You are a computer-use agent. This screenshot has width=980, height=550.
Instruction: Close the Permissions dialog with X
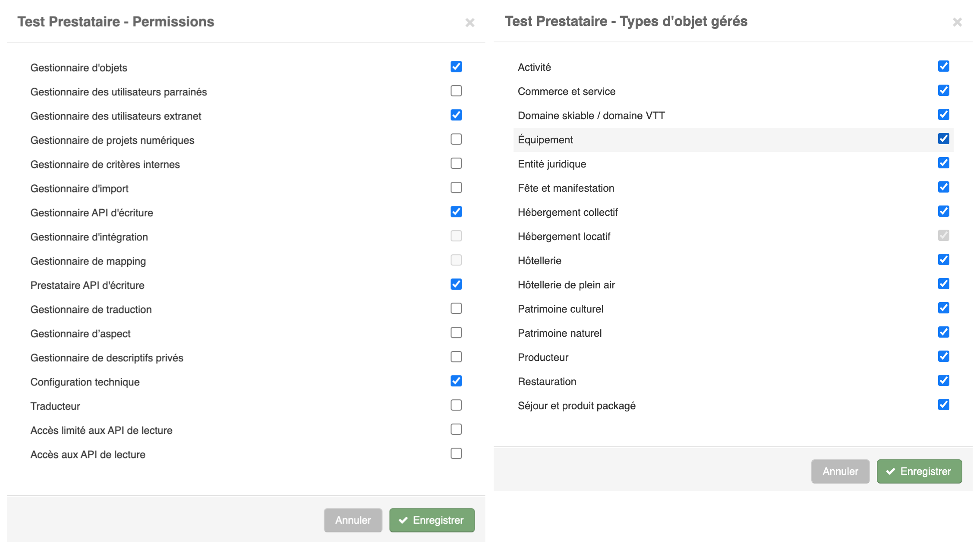point(470,22)
